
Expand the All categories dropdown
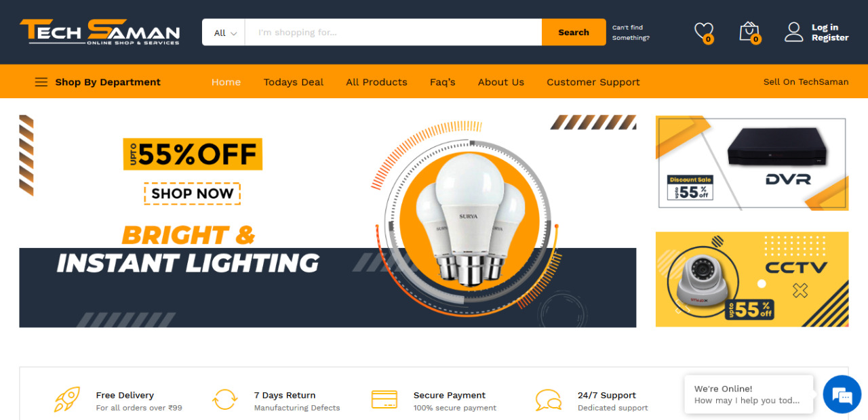224,33
